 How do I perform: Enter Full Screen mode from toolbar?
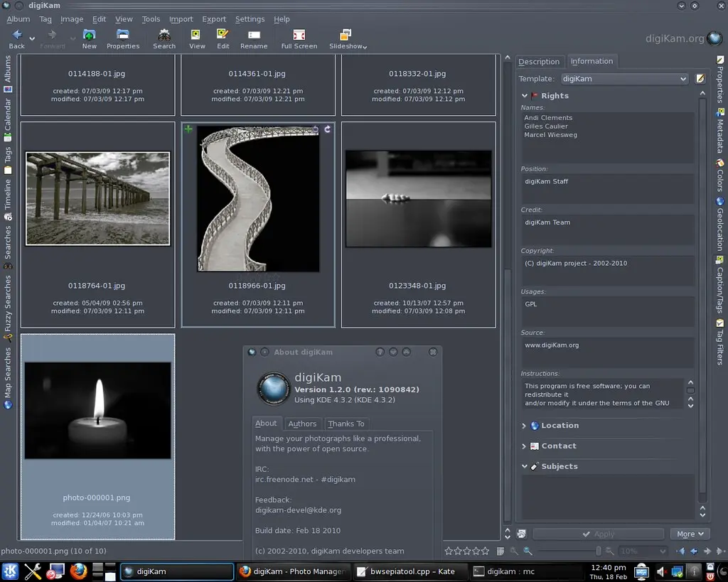pyautogui.click(x=299, y=38)
